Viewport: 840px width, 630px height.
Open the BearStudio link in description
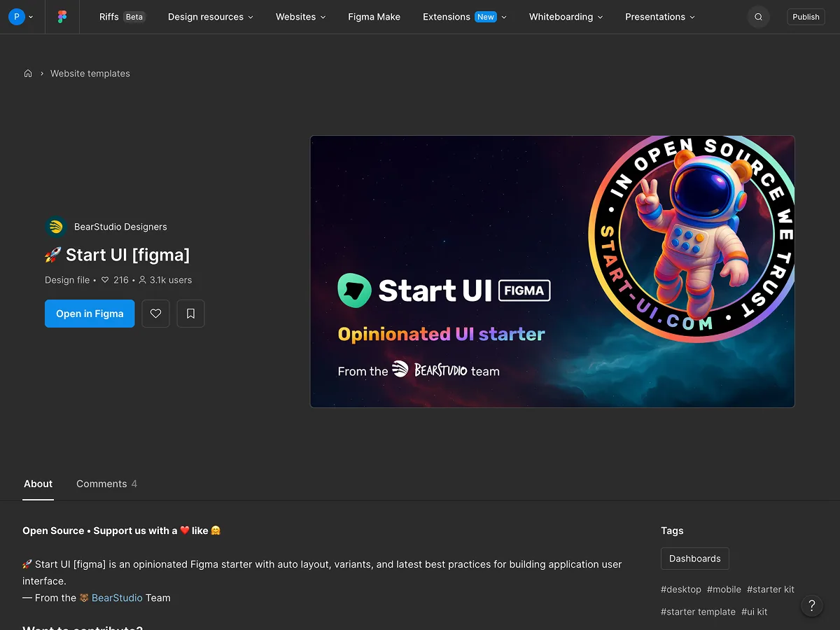point(117,598)
